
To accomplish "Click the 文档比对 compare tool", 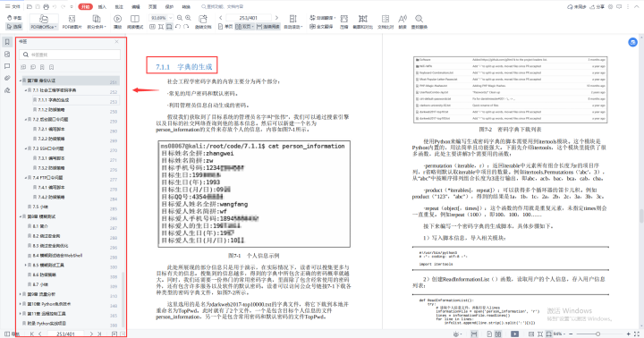I will tap(386, 21).
